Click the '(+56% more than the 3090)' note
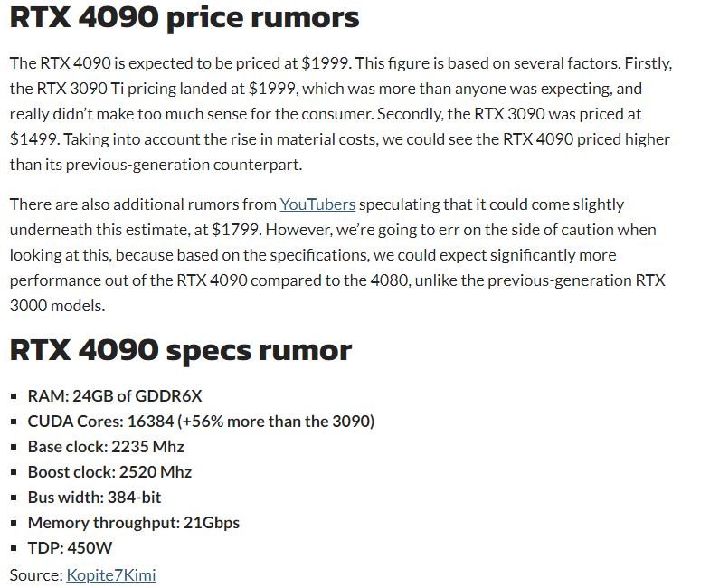This screenshot has height=588, width=719. 276,421
